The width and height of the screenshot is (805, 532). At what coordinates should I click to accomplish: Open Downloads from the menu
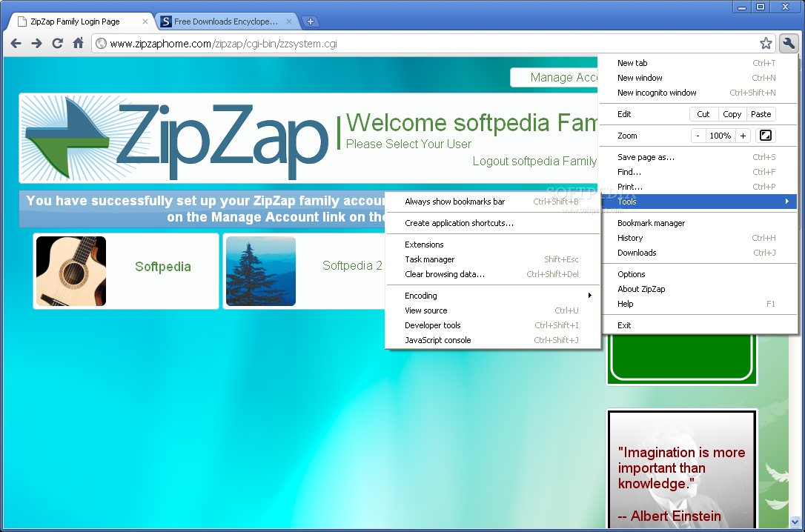(698, 253)
